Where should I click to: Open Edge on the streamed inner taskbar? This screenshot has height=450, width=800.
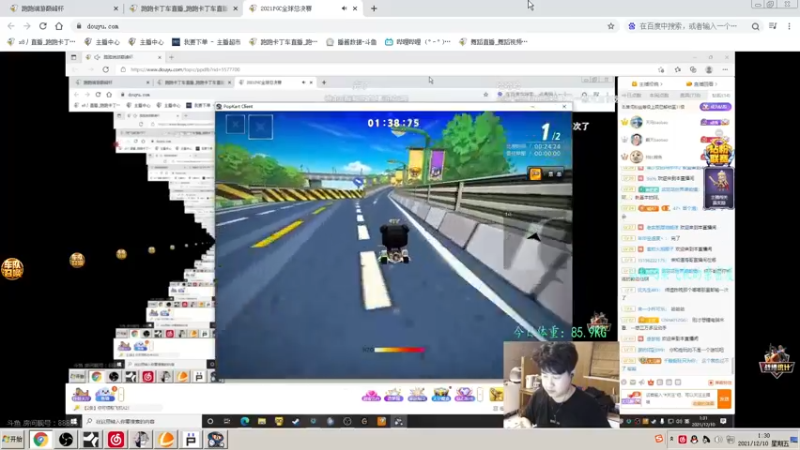(x=245, y=421)
